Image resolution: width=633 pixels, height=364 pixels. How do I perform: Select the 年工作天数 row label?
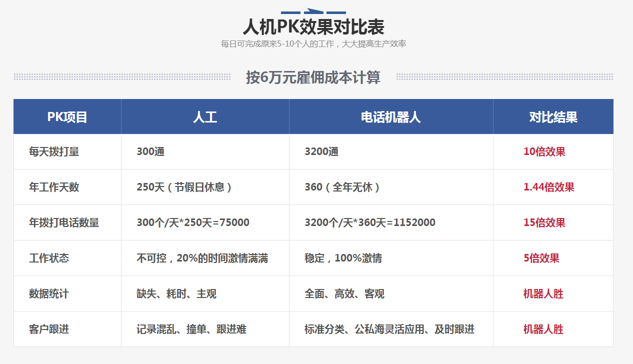[x=54, y=187]
